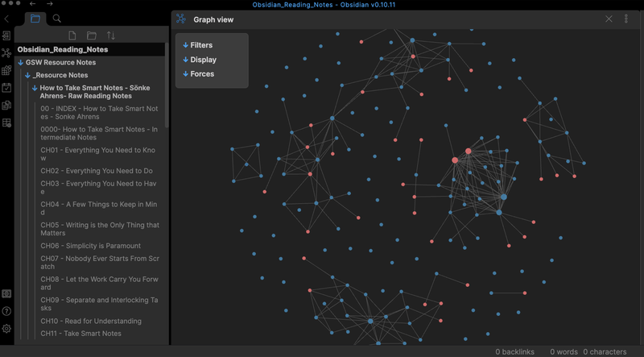Viewport: 644px width, 357px height.
Task: Open CH02 - Everything You Need to Do
Action: tap(97, 171)
